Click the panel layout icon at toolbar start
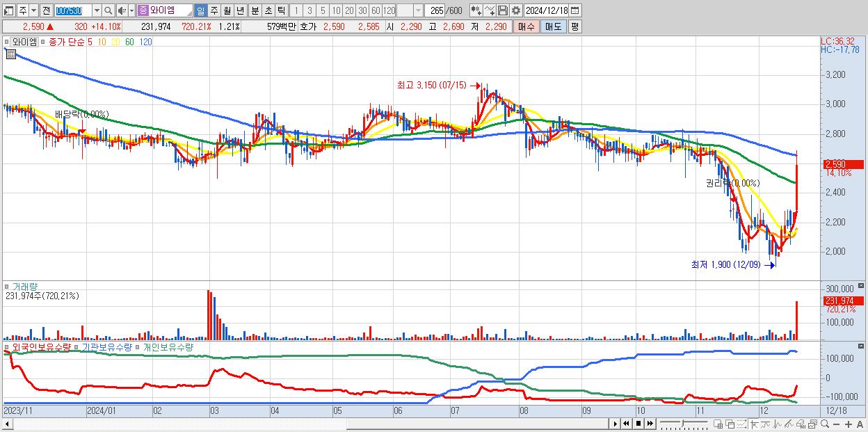Screen dimensions: 868x432 click(8, 10)
